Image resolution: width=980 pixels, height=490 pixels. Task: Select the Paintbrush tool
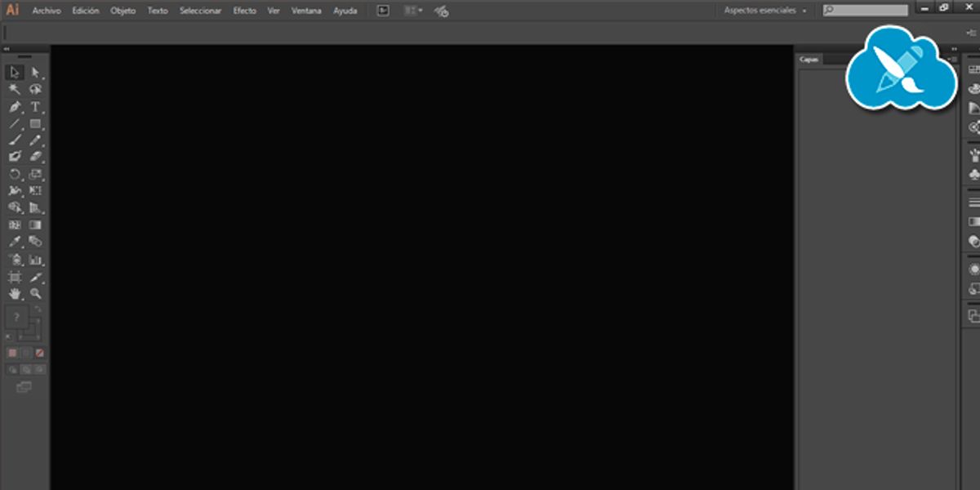pos(15,140)
